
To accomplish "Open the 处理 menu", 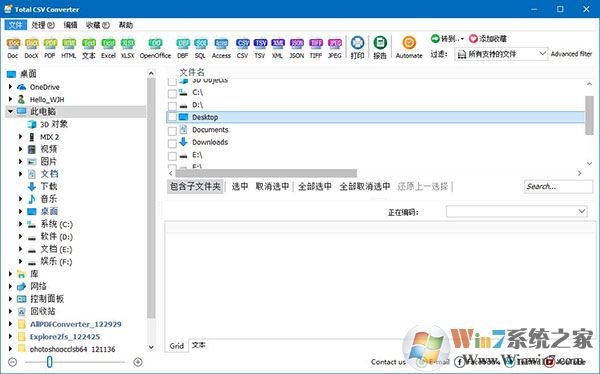I will point(43,25).
